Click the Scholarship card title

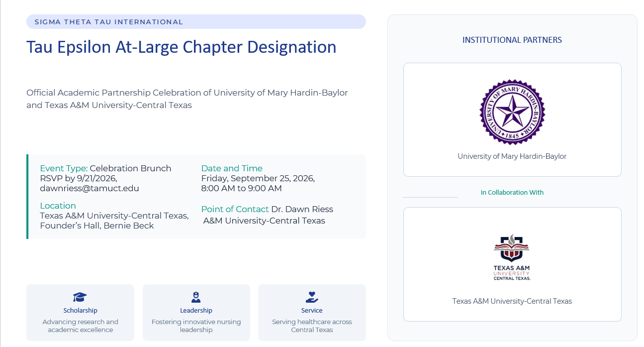tap(80, 311)
